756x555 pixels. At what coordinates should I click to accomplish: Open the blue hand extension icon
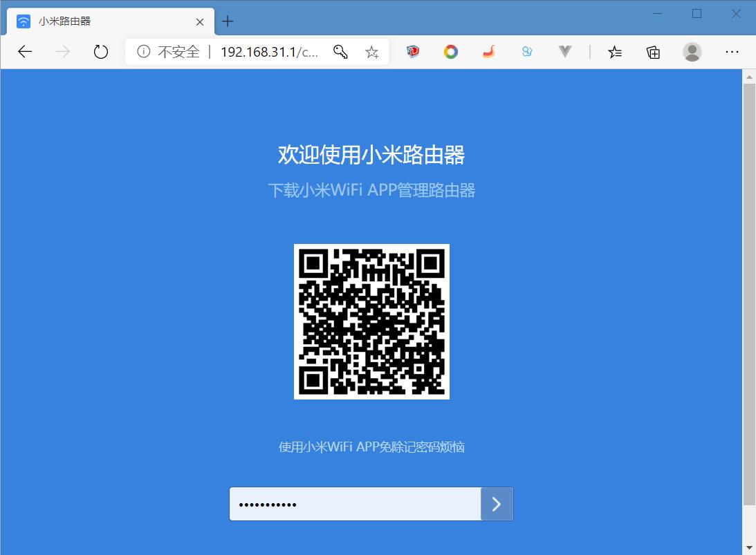click(527, 51)
